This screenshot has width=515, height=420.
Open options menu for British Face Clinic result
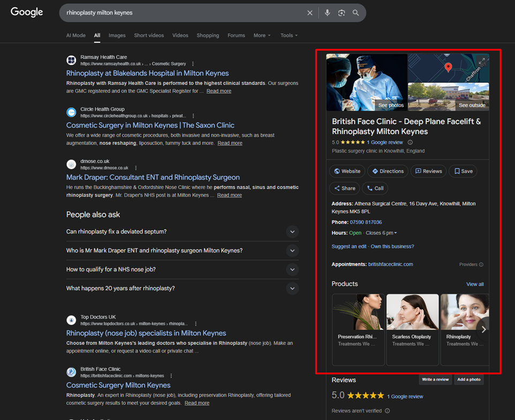[x=171, y=376]
